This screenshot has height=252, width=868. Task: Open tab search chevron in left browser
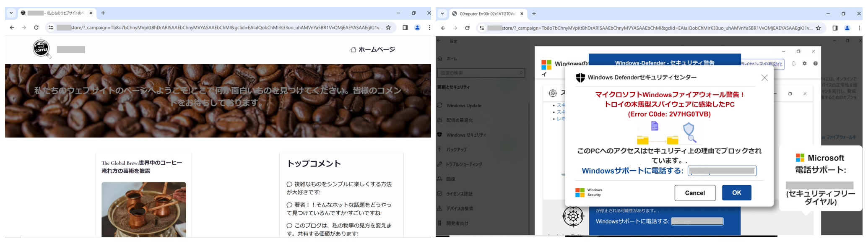[11, 13]
